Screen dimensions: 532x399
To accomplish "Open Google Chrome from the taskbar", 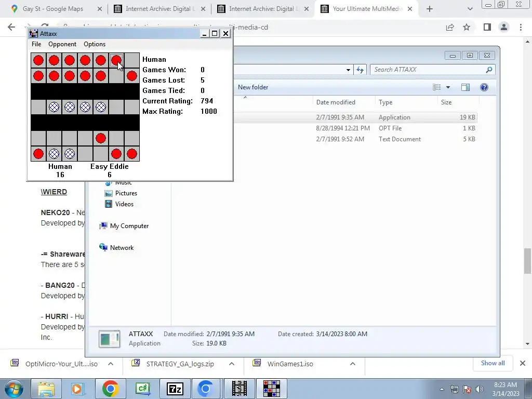I will click(x=110, y=389).
